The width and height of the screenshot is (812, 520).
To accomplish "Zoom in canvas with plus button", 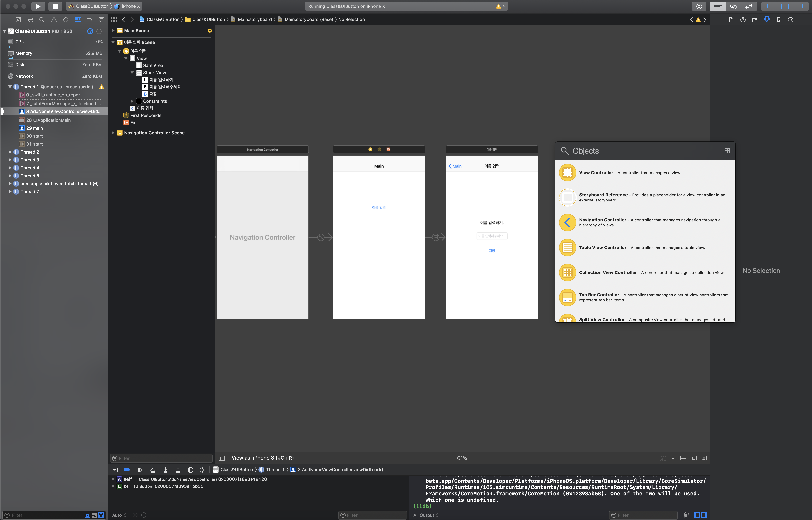I will (479, 458).
